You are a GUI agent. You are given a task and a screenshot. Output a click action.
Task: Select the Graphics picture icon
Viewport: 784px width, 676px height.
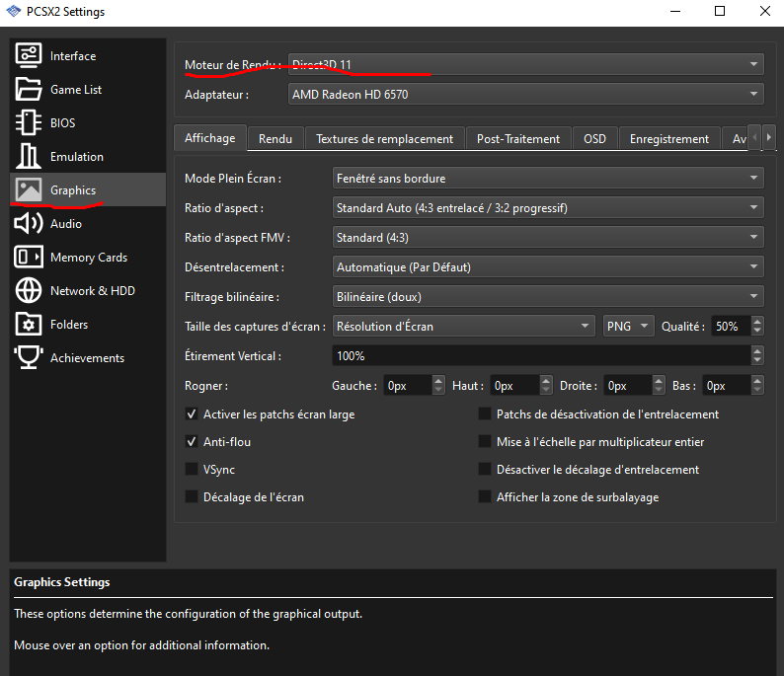tap(29, 189)
